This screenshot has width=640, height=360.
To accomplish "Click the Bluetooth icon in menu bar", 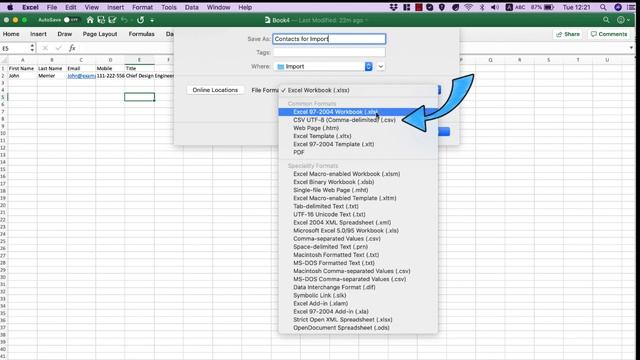I will [x=482, y=7].
